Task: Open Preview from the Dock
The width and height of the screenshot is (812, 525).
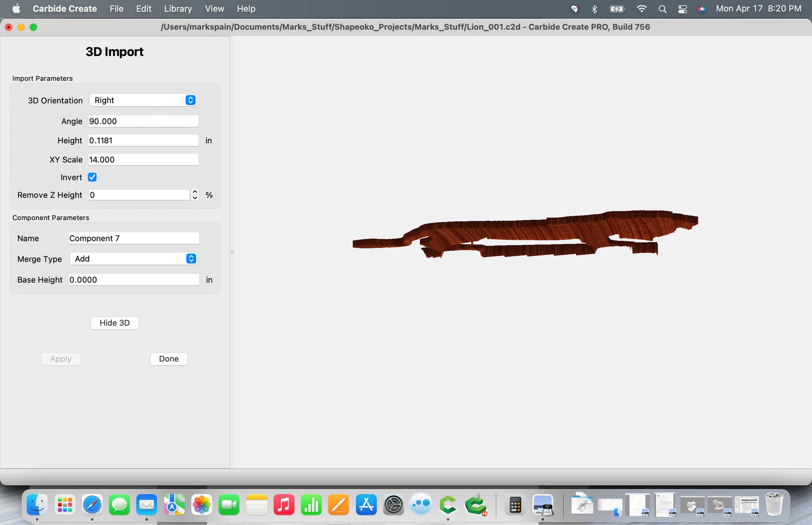Action: point(543,505)
